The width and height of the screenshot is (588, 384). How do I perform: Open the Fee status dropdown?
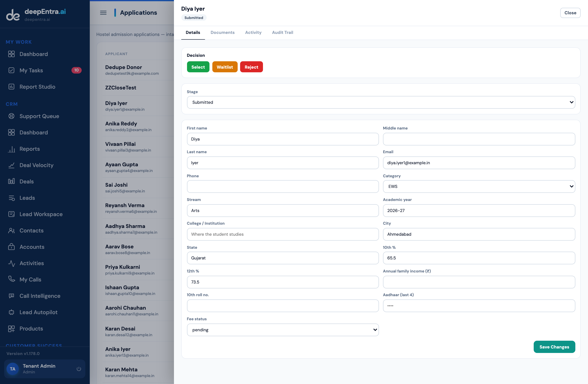pyautogui.click(x=283, y=330)
